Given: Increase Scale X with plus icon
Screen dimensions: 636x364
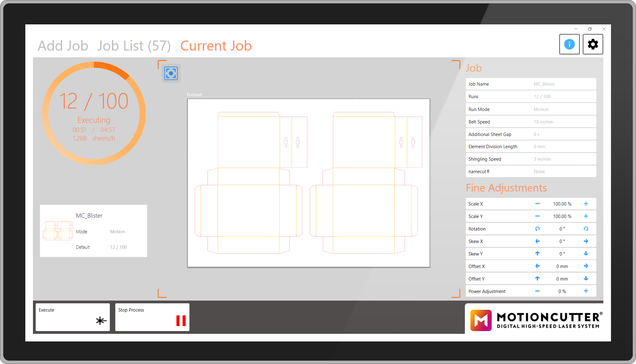Looking at the screenshot, I should pos(586,204).
